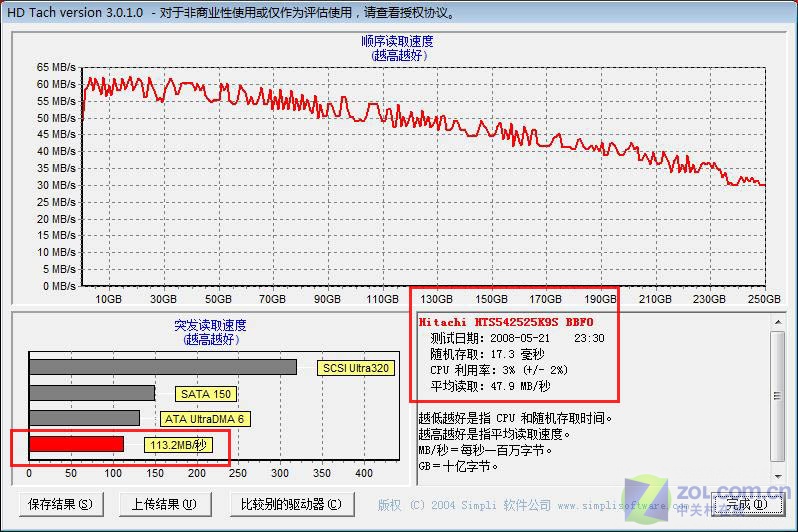
Task: Click the 65 MB/s axis label
Action: (x=56, y=67)
